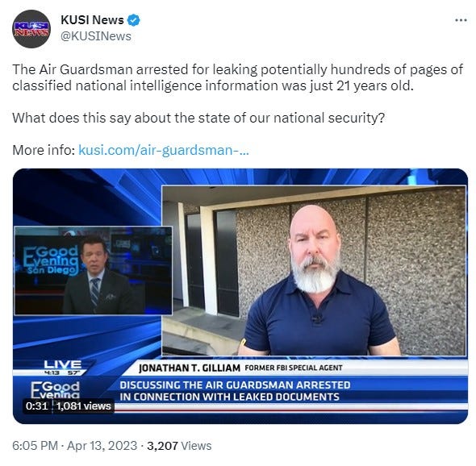Open the KUSI News display name
476x466 pixels.
(x=92, y=20)
